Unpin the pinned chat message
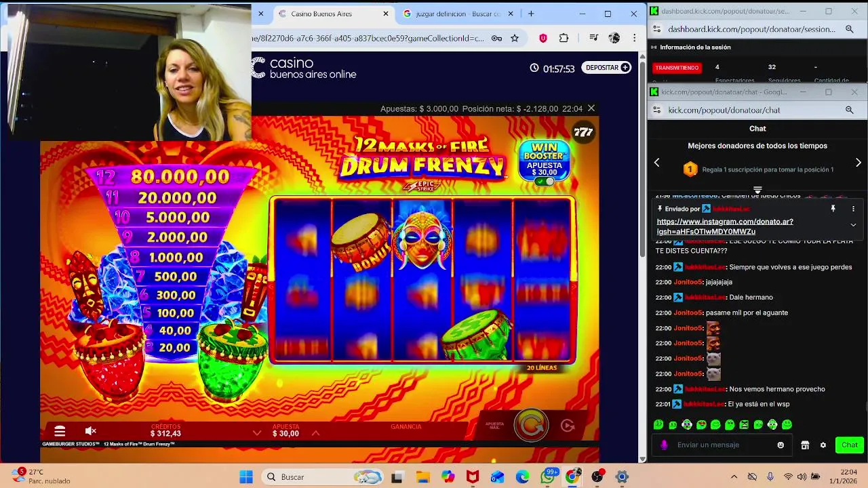Screen dimensions: 868x488 [833, 209]
